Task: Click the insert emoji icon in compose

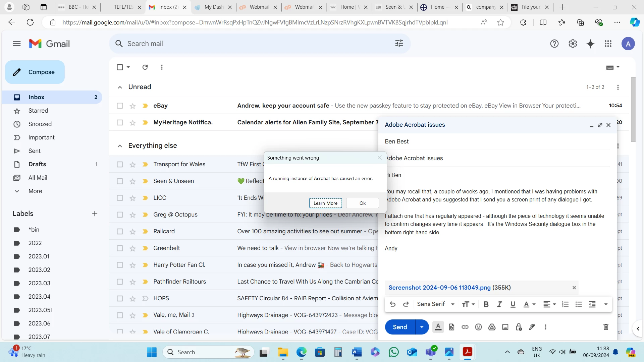Action: click(478, 327)
